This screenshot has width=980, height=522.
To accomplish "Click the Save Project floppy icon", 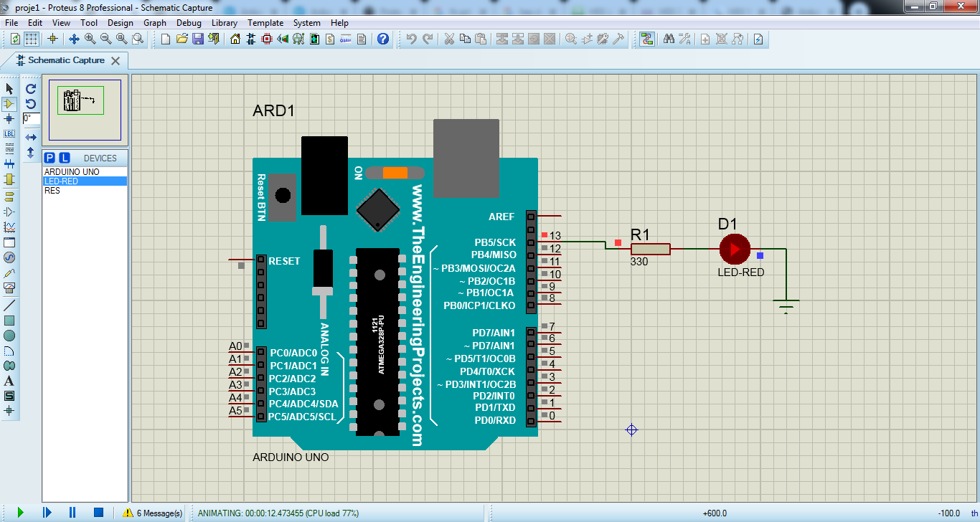I will (197, 39).
